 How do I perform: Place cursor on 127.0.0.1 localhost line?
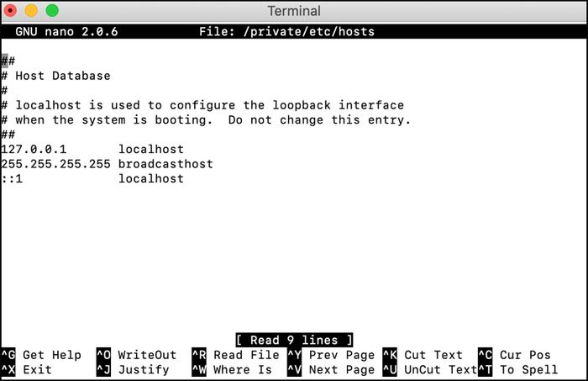pos(92,149)
